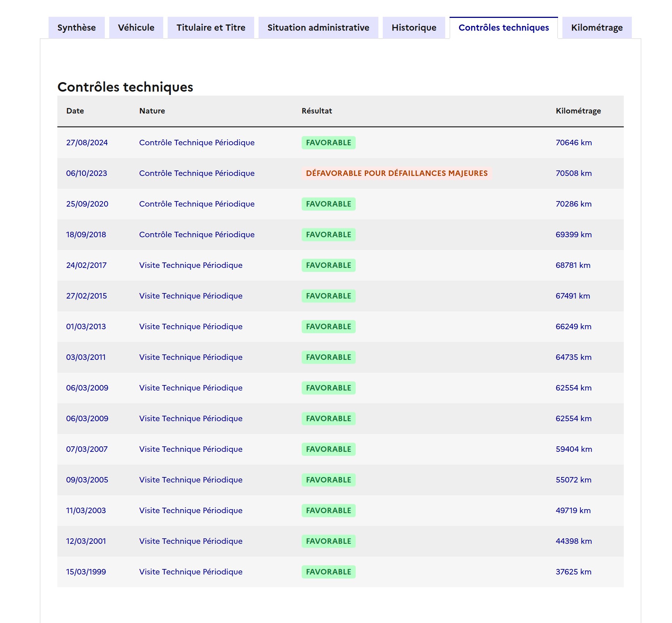This screenshot has width=672, height=623.
Task: Click the Date column header
Action: tap(75, 111)
